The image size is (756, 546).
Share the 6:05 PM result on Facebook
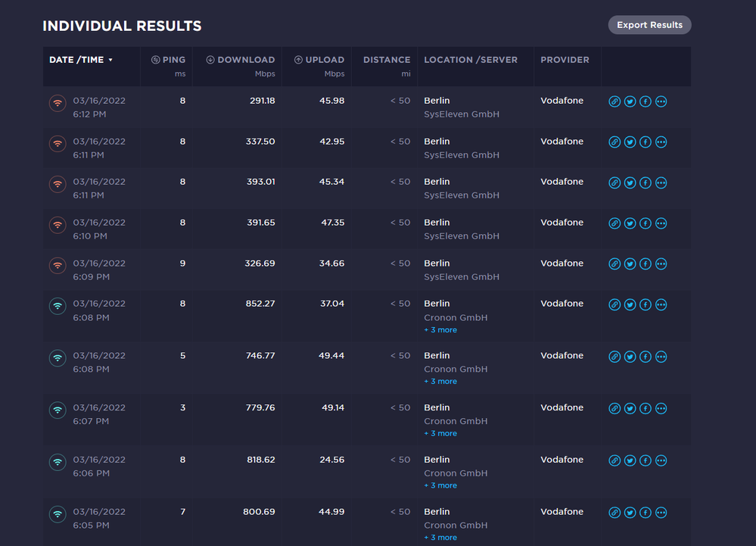(645, 512)
